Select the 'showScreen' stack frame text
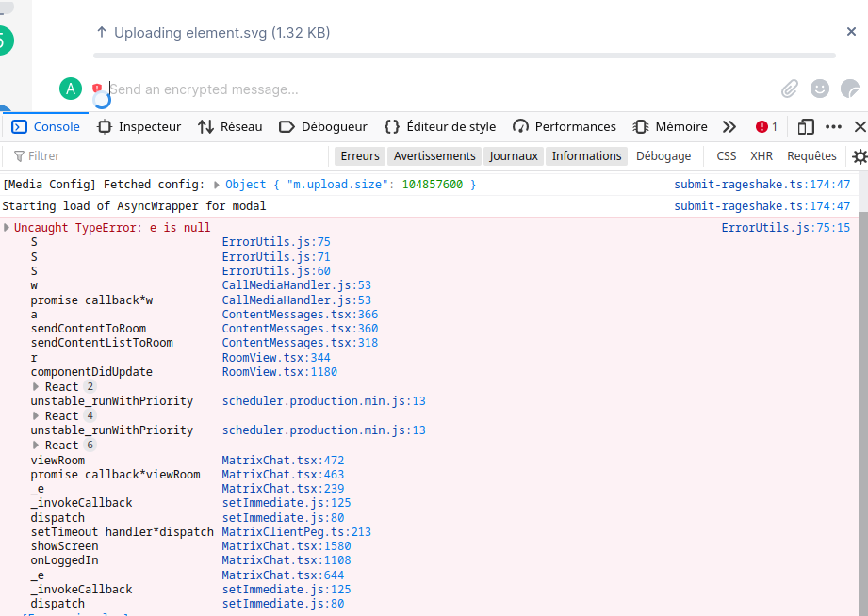Viewport: 868px width, 616px height. (64, 546)
